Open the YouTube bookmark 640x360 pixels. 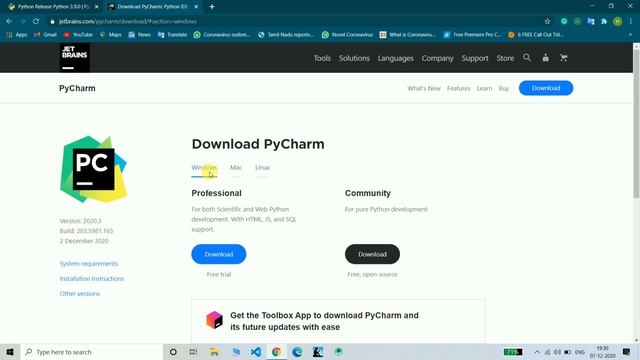tap(78, 35)
